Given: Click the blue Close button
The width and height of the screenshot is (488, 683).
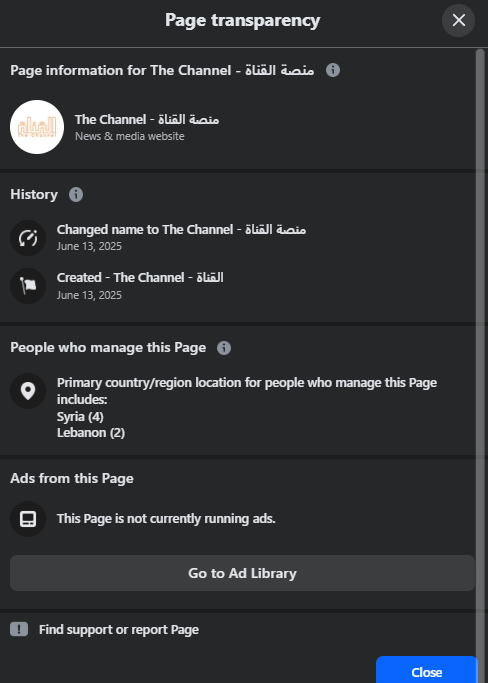Looking at the screenshot, I should click(x=427, y=670).
